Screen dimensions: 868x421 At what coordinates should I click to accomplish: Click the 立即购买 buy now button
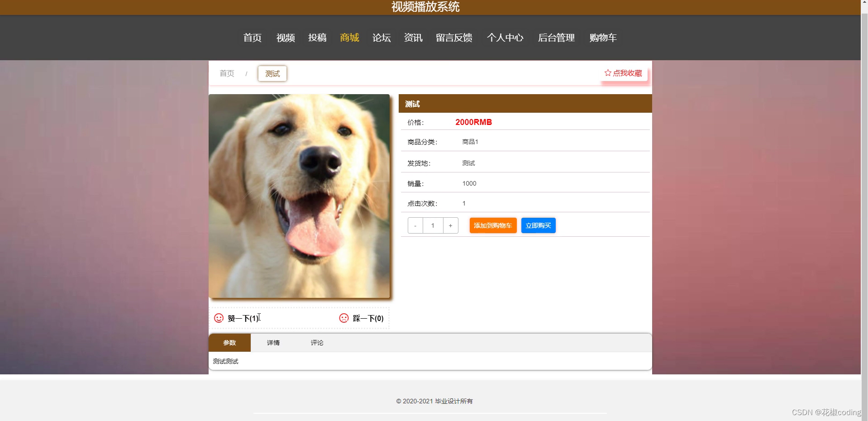click(x=538, y=225)
